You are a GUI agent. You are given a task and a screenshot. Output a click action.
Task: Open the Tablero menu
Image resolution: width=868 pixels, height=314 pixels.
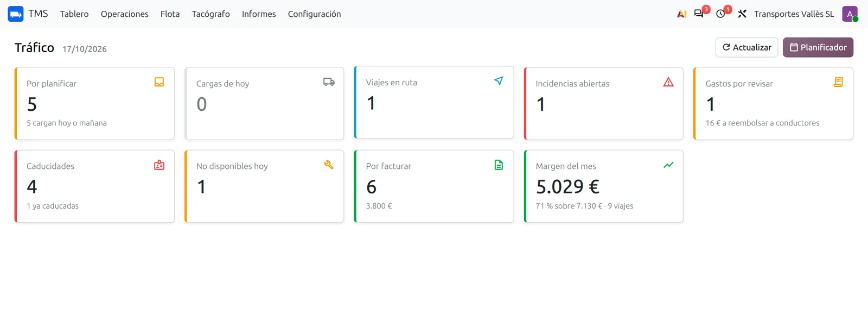74,14
